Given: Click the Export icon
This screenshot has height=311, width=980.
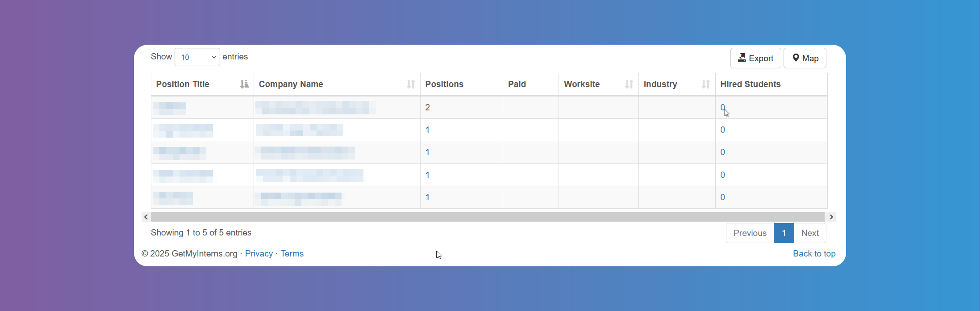Looking at the screenshot, I should click(x=742, y=58).
